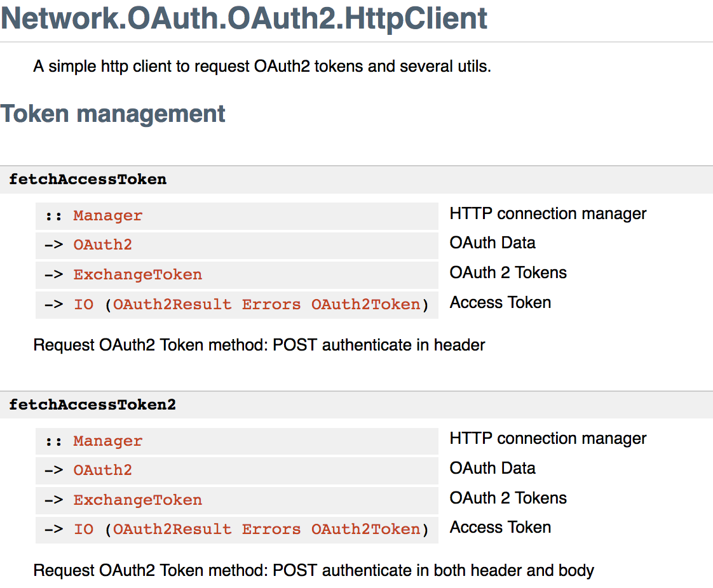Screen dimensions: 713x588
Task: Open the Manager type link under fetchAccessToken2
Action: (x=108, y=441)
